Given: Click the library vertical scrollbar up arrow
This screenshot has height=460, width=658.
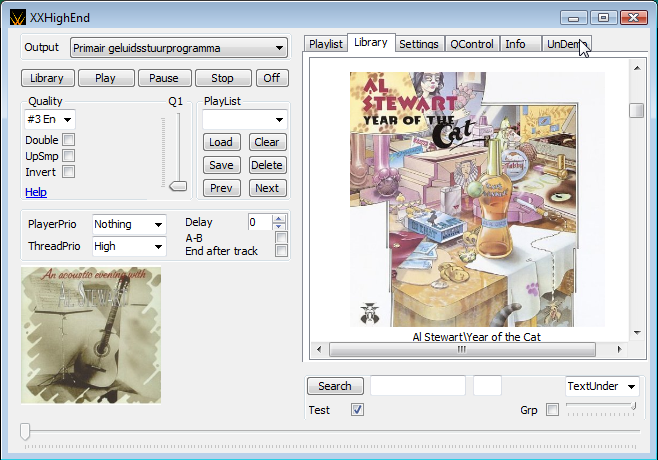Looking at the screenshot, I should tap(637, 68).
